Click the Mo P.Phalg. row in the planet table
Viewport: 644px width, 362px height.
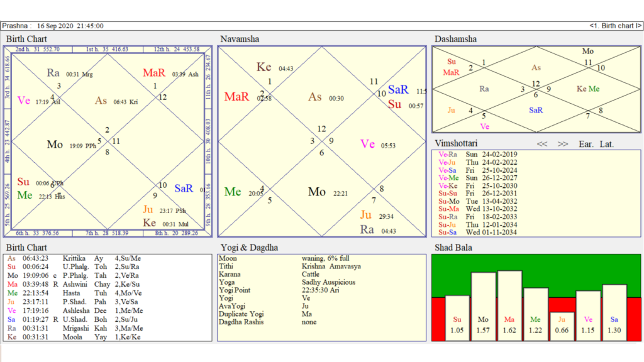click(74, 275)
